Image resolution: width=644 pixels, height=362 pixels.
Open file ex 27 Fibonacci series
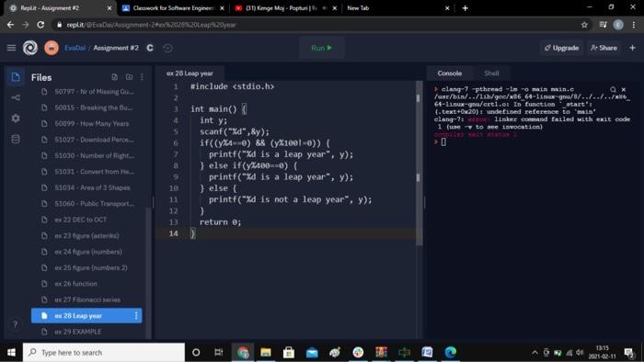click(x=86, y=300)
